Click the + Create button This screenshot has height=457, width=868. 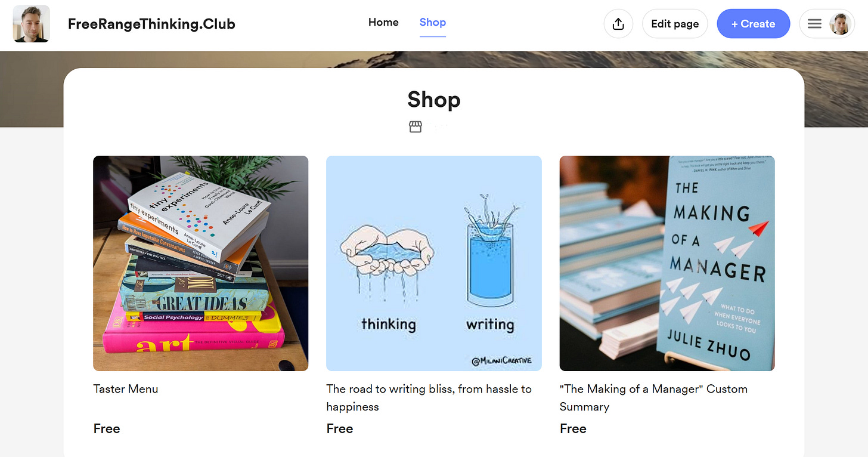(754, 24)
